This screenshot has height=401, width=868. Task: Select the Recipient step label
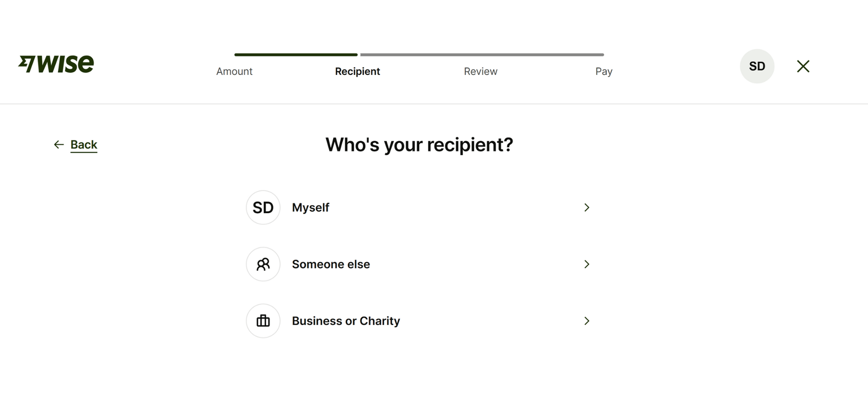coord(358,71)
